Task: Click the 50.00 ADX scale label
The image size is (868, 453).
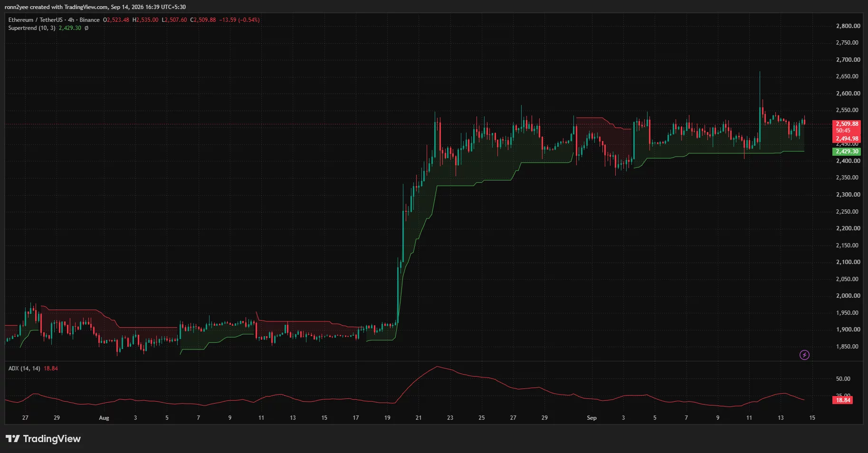Action: pos(843,379)
